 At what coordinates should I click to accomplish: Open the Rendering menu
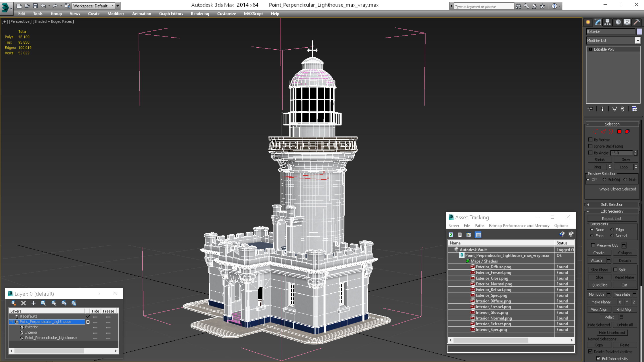tap(200, 14)
